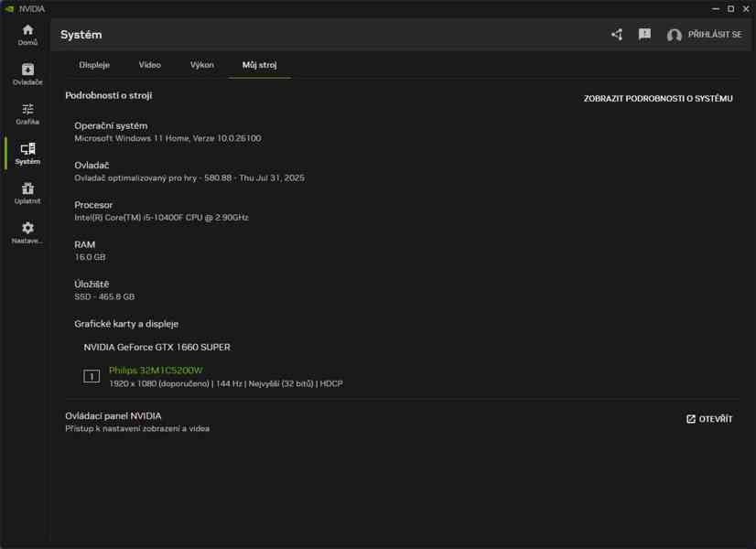Click the Windows 11 Home version text
The height and width of the screenshot is (549, 756).
pyautogui.click(x=167, y=138)
